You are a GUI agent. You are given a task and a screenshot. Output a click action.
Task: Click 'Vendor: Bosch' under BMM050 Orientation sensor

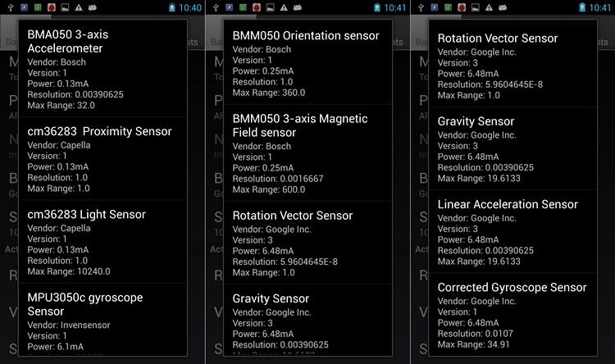262,49
